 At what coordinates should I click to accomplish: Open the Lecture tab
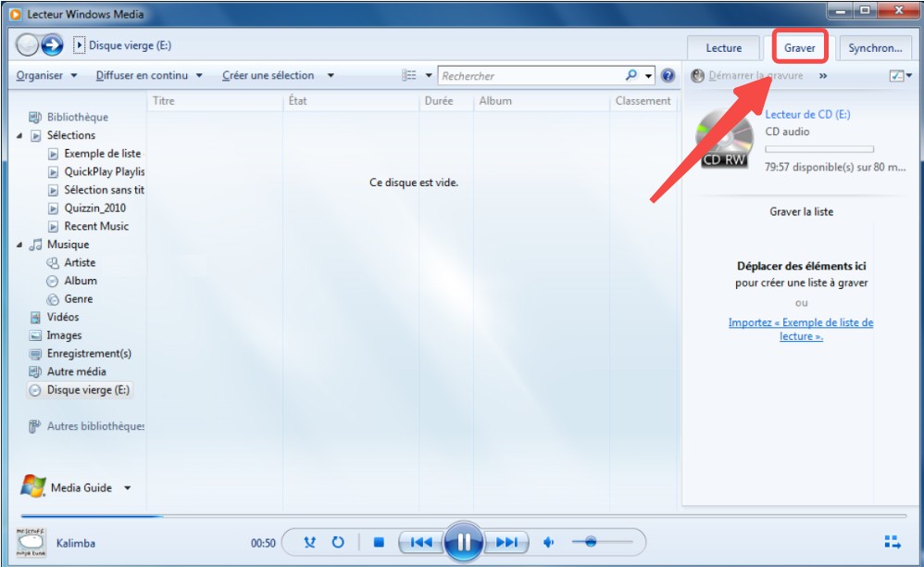724,48
